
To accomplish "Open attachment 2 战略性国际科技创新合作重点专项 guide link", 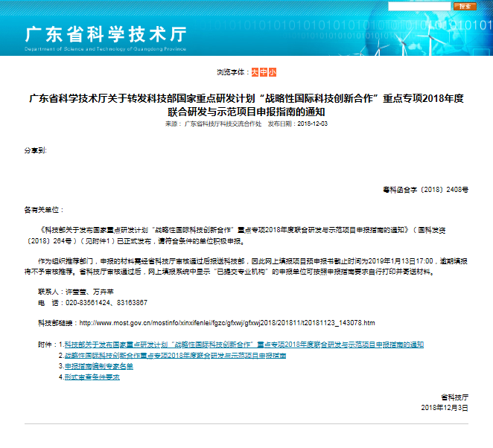I will (x=175, y=355).
